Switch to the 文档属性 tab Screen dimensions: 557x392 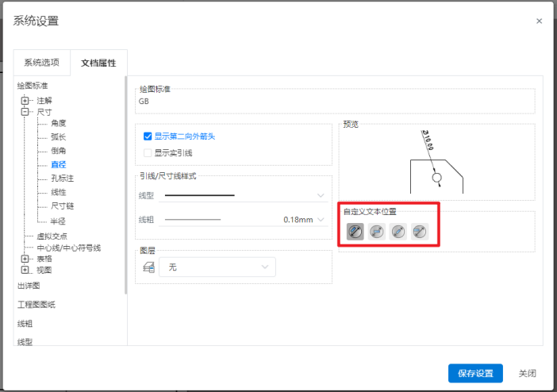[x=98, y=63]
